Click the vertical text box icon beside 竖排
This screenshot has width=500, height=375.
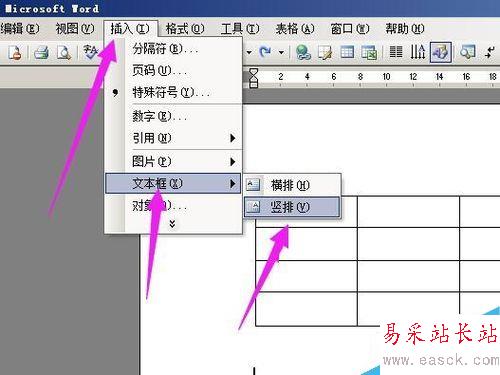[x=253, y=207]
